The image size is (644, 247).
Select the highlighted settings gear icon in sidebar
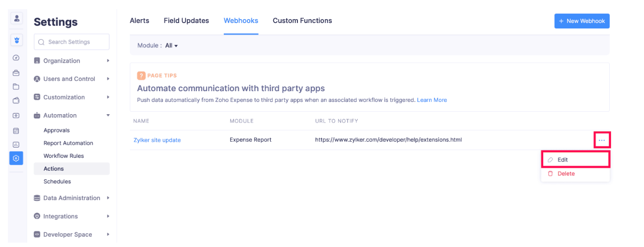tap(16, 158)
